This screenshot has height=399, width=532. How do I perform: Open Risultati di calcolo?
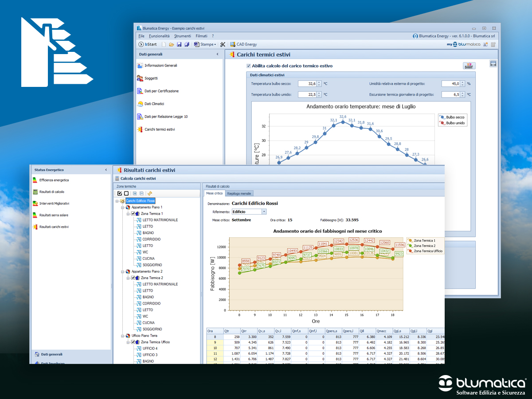(x=48, y=192)
